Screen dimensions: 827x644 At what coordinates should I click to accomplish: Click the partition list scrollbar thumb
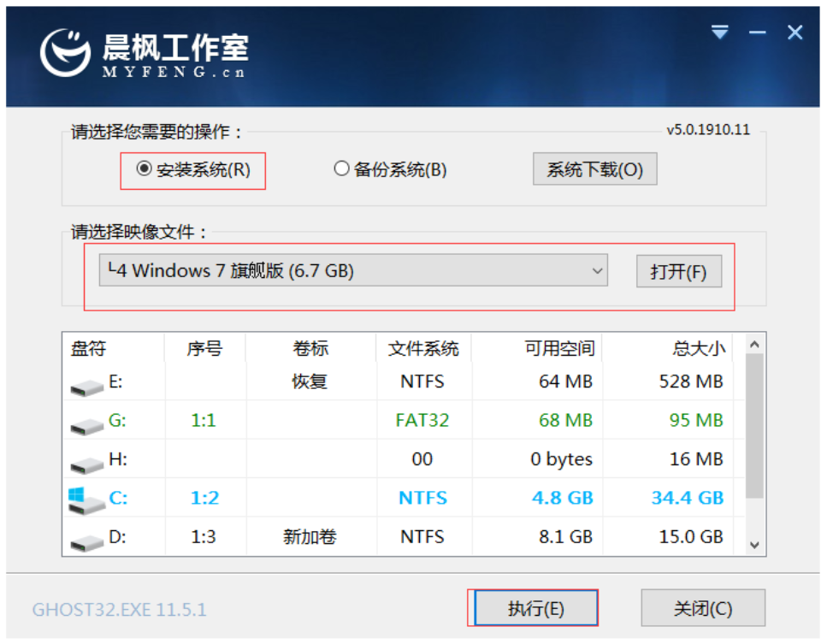coord(755,426)
